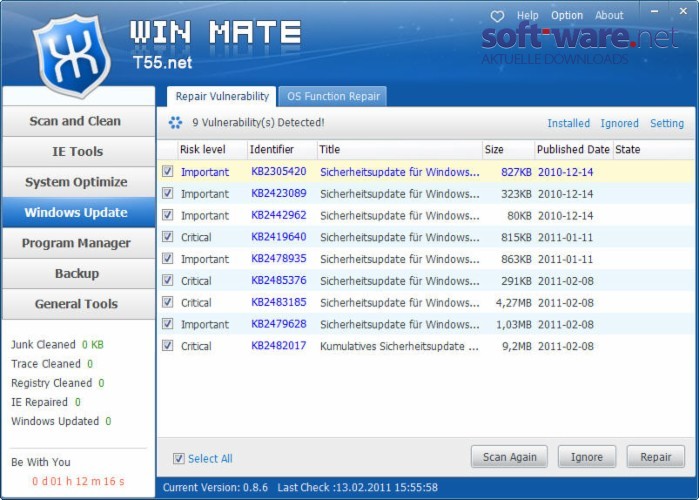Uncheck the KB2483185 update checkbox
The height and width of the screenshot is (500, 699).
tap(168, 302)
